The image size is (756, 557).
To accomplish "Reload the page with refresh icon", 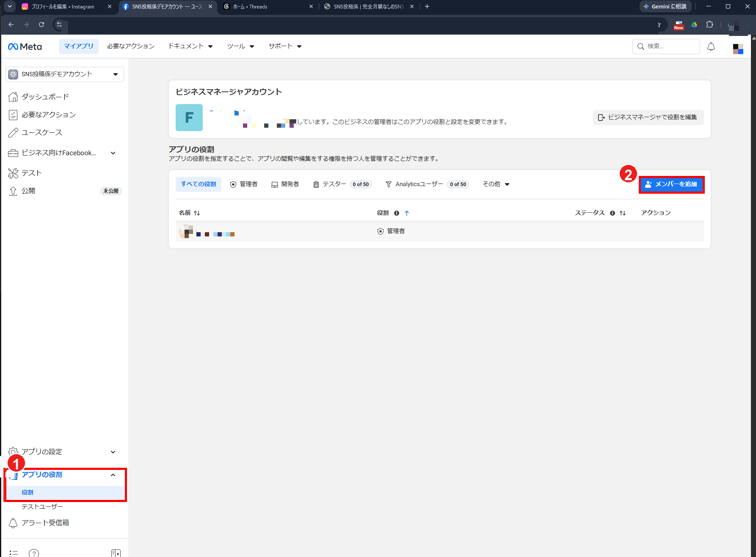I will (41, 25).
